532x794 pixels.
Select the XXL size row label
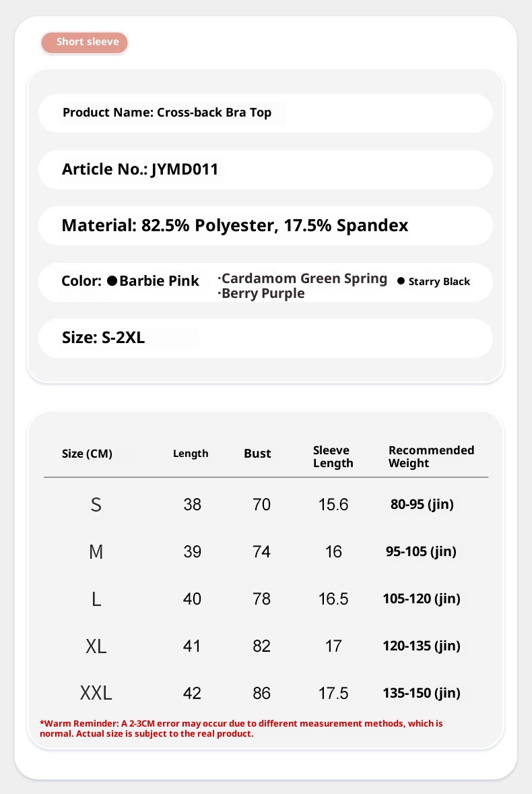pyautogui.click(x=96, y=693)
